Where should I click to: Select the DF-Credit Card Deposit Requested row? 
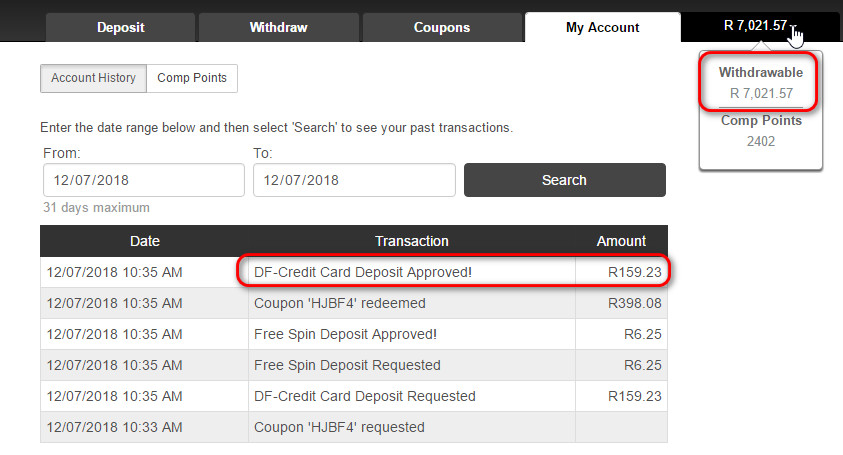tap(354, 396)
